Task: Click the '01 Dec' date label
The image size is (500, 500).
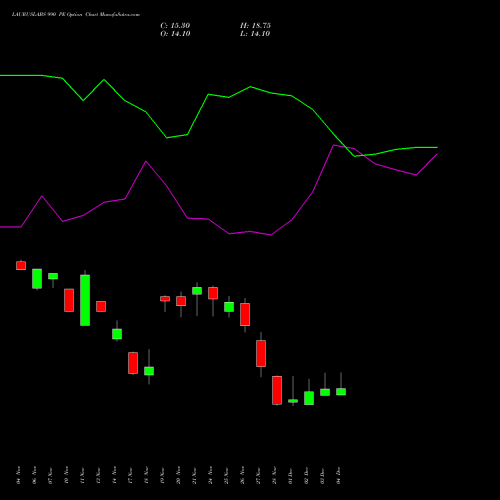Action: point(290,475)
